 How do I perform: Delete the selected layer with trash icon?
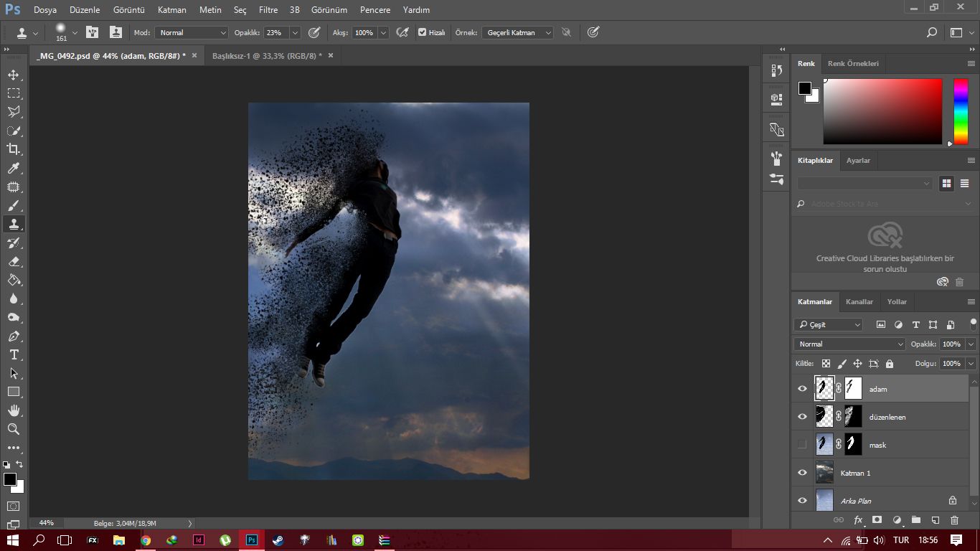[x=954, y=520]
